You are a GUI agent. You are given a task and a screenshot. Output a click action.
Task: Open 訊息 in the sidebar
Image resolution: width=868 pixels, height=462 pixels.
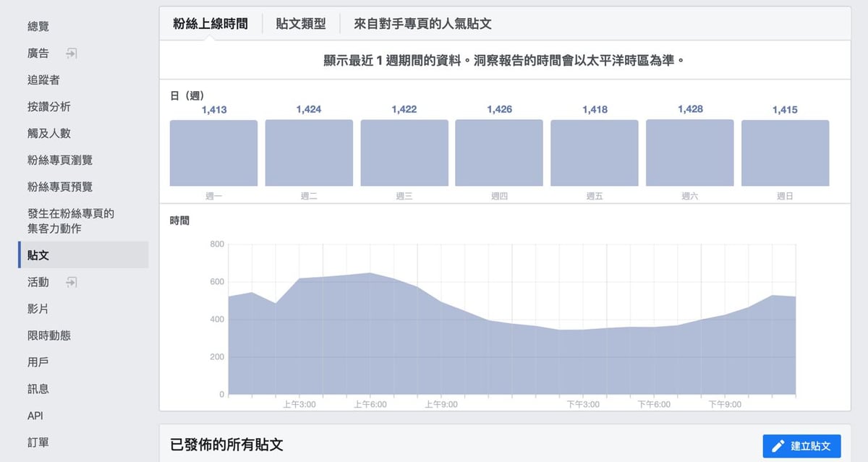pyautogui.click(x=38, y=389)
